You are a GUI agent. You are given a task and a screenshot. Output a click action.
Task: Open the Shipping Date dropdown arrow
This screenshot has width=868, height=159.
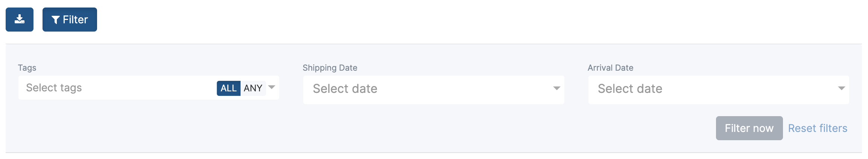tap(556, 88)
